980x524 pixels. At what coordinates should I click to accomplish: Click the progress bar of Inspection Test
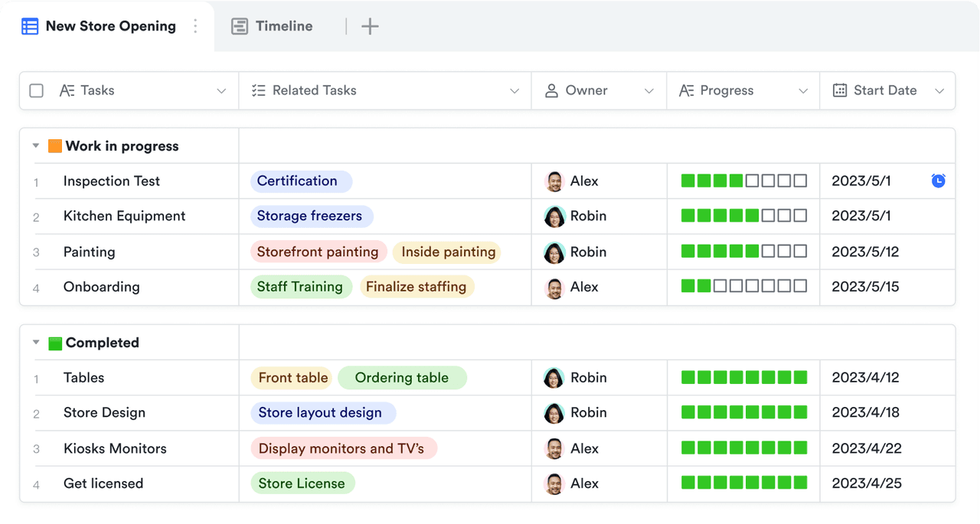744,181
